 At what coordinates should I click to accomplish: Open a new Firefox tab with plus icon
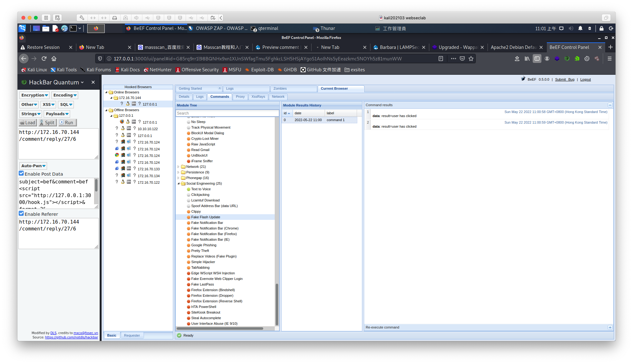(x=611, y=47)
